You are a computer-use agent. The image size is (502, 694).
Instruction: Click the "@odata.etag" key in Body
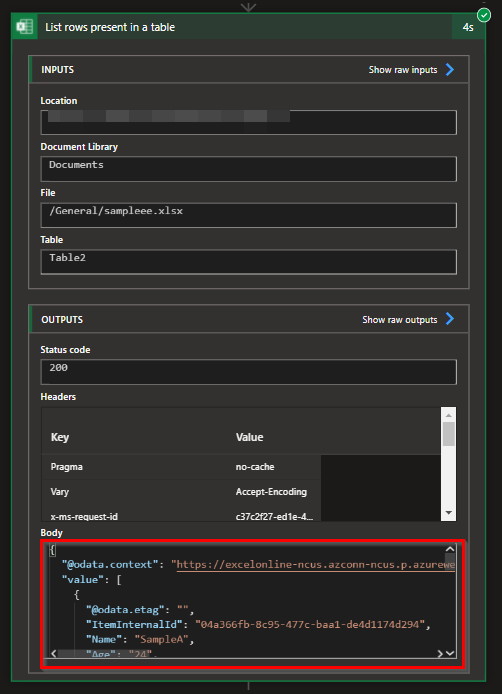click(x=125, y=610)
